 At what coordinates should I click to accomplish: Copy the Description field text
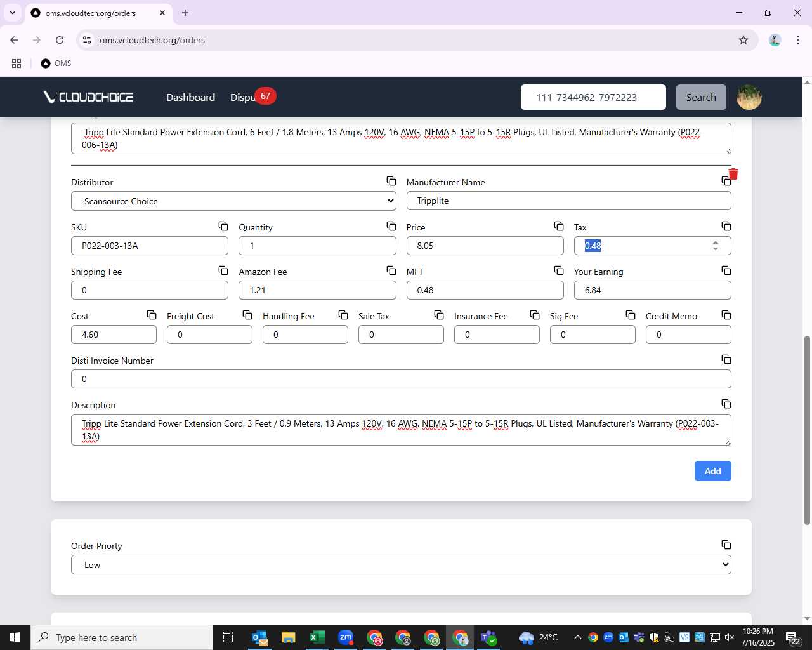726,404
